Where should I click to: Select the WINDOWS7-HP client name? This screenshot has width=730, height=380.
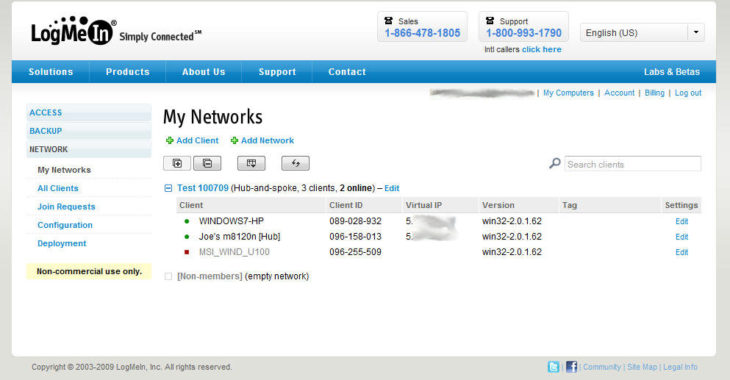[231, 221]
